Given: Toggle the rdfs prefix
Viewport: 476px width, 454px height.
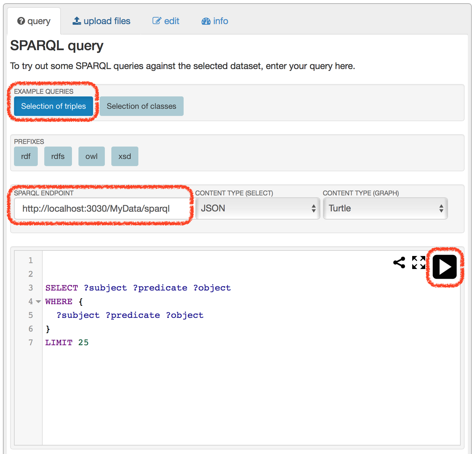Looking at the screenshot, I should 58,156.
